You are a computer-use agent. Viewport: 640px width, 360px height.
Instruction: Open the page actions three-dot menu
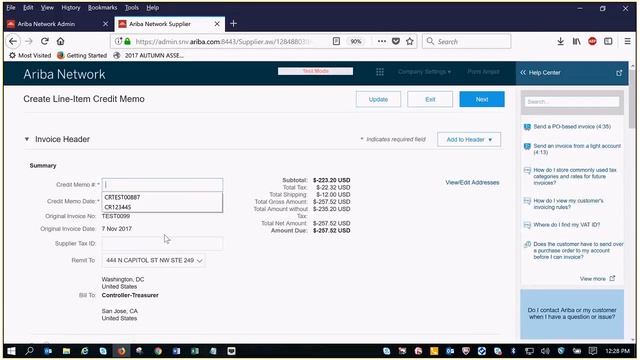[382, 41]
